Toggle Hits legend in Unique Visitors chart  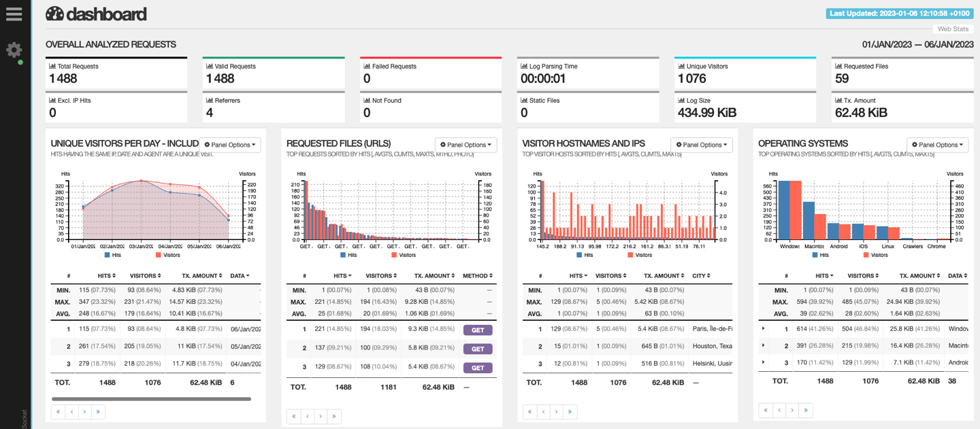pos(112,255)
